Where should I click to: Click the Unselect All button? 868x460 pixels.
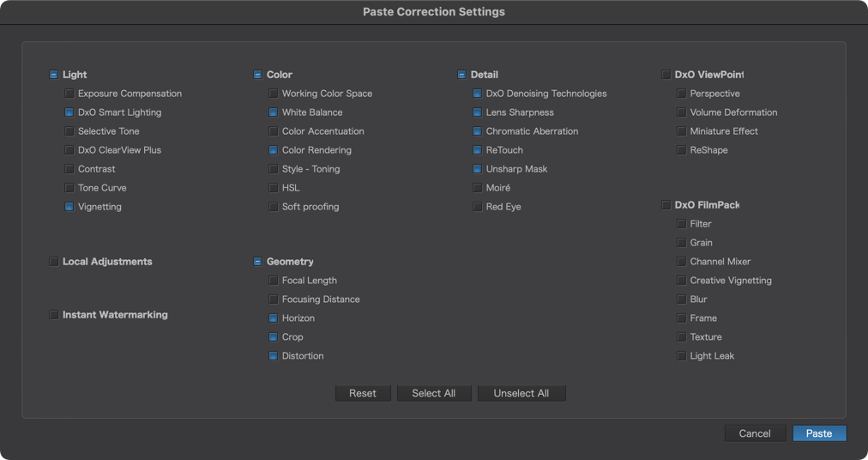coord(521,394)
